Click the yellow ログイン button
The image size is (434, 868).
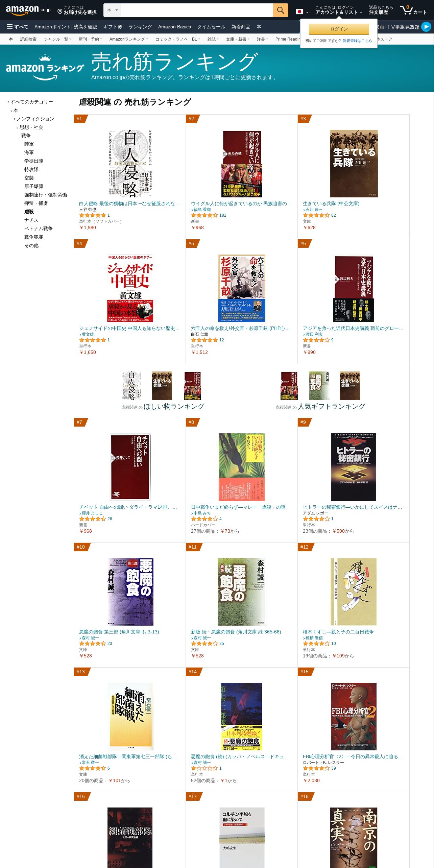(339, 29)
